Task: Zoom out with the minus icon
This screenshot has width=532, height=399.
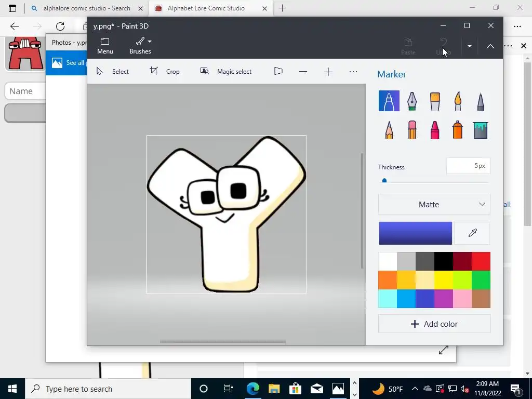Action: 303,72
